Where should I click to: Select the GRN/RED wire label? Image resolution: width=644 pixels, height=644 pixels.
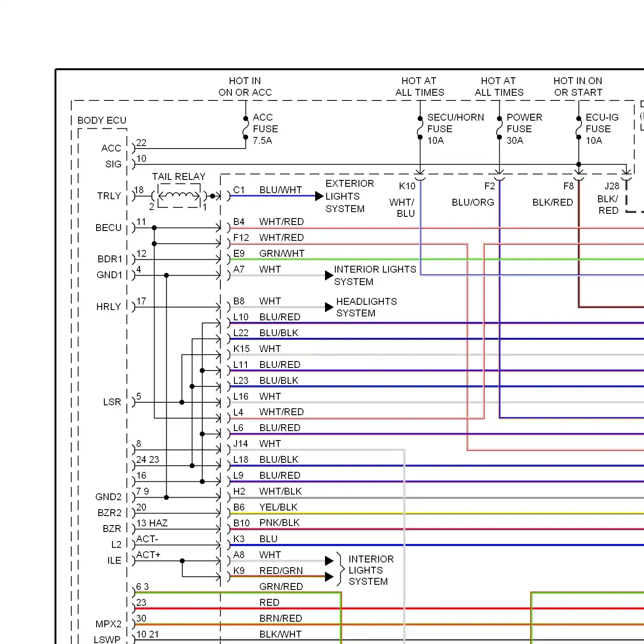coord(281,587)
